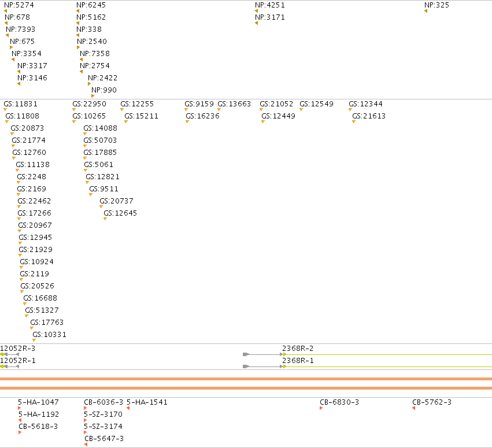Screen dimensions: 492x448
Task: Click the GS:22950 label
Action: pyautogui.click(x=90, y=104)
